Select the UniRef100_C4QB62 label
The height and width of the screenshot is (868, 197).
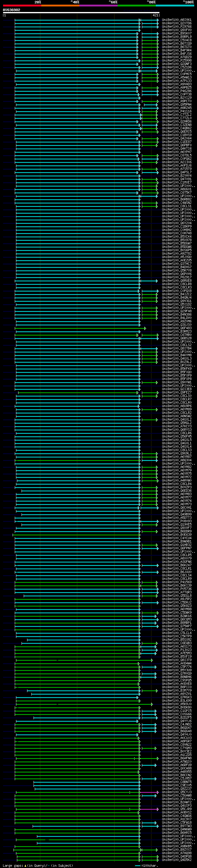click(176, 128)
